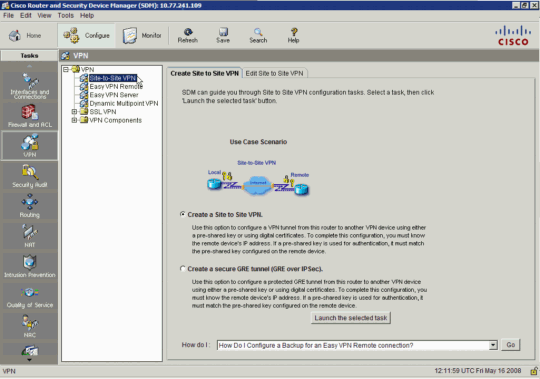This screenshot has width=540, height=379.
Task: Open the Routing task
Action: point(30,206)
